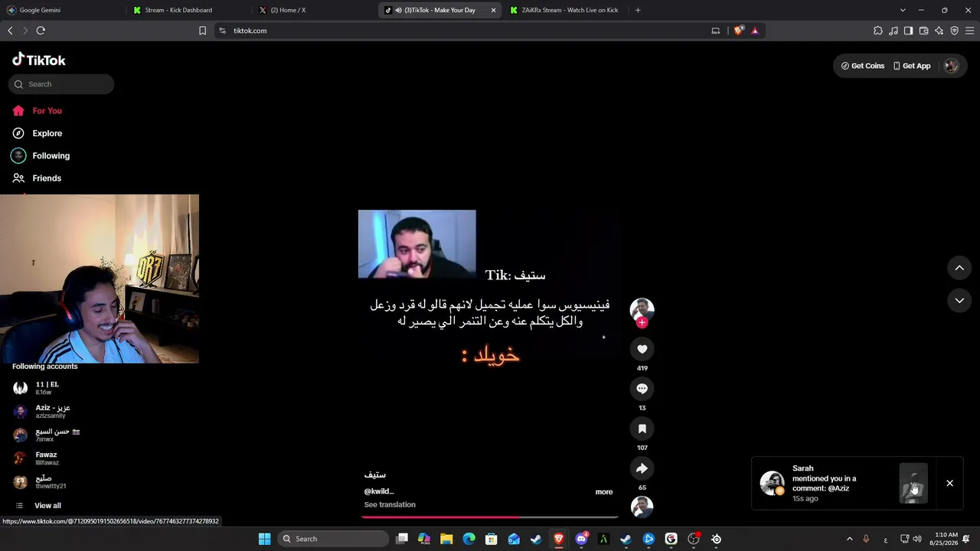The height and width of the screenshot is (551, 980).
Task: Bookmark the video to favorites
Action: [642, 429]
